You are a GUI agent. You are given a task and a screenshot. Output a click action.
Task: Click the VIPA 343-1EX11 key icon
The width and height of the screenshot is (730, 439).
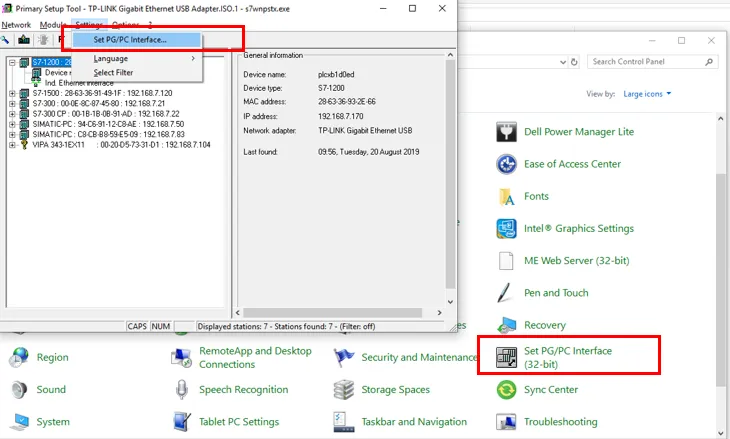coord(24,145)
